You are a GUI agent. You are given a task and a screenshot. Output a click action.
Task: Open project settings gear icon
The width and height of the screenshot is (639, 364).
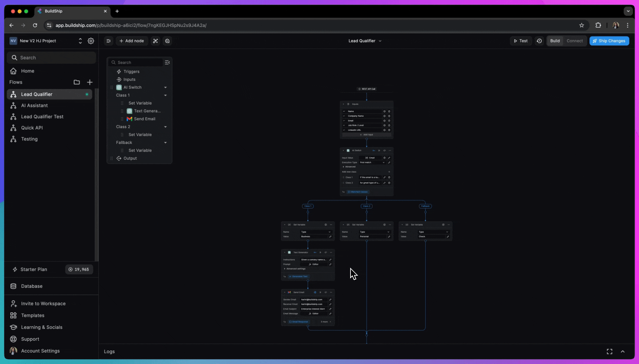click(x=91, y=41)
